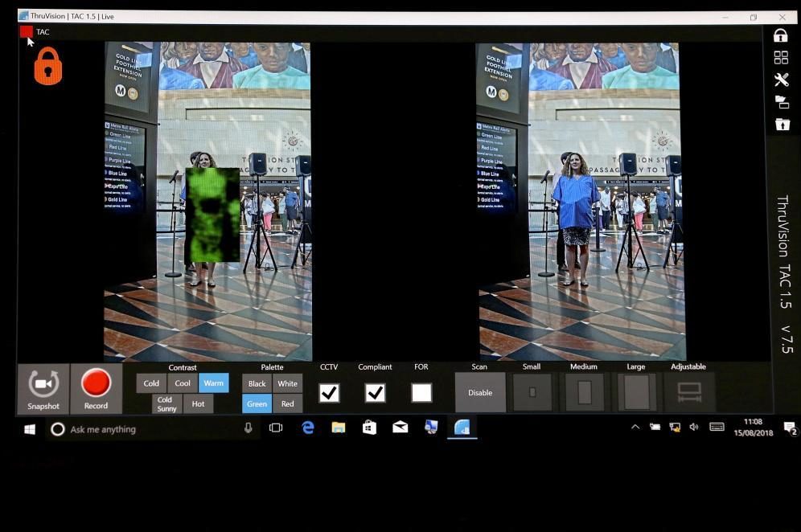This screenshot has height=532, width=801.
Task: Open Task View in the taskbar
Action: (x=276, y=428)
